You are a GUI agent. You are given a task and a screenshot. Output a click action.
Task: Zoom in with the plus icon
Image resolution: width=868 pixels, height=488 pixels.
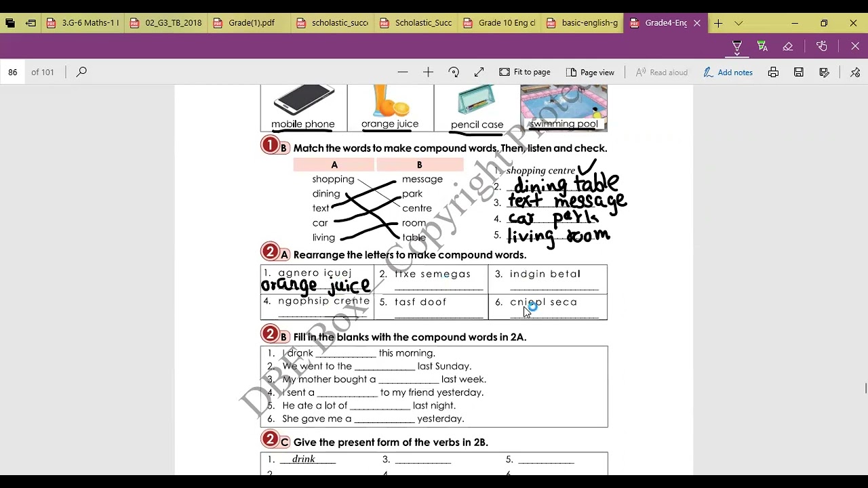pyautogui.click(x=428, y=72)
